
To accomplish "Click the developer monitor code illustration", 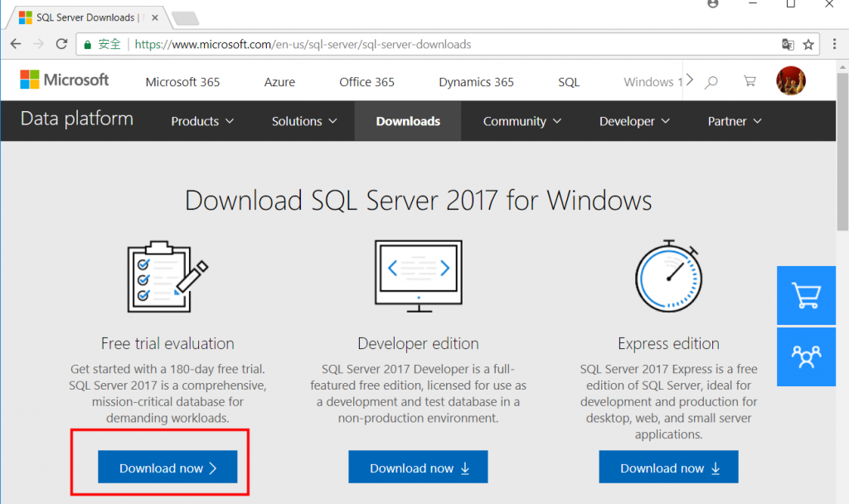I will tap(419, 276).
